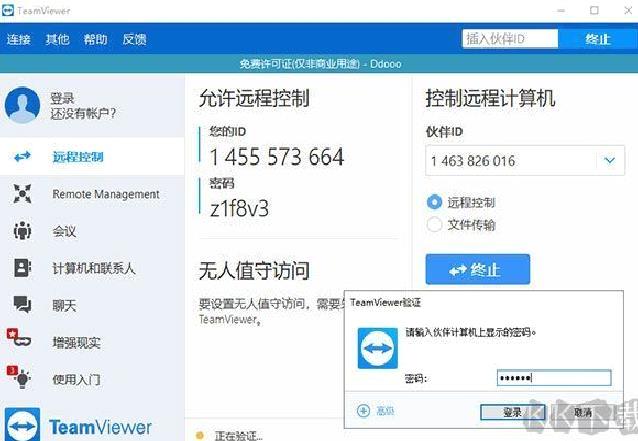
Task: Click the TeamViewer title bar app icon
Action: (8, 11)
